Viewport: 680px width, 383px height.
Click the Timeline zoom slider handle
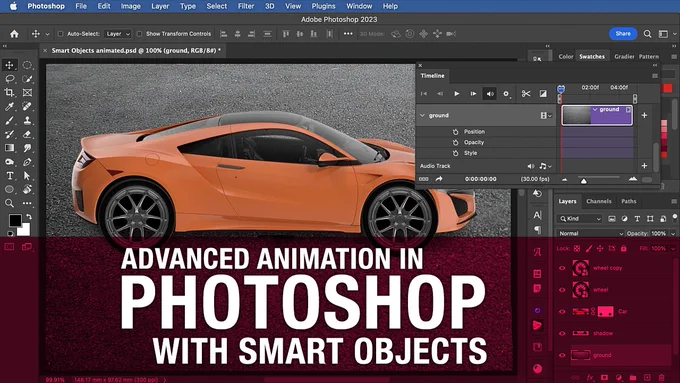click(584, 180)
